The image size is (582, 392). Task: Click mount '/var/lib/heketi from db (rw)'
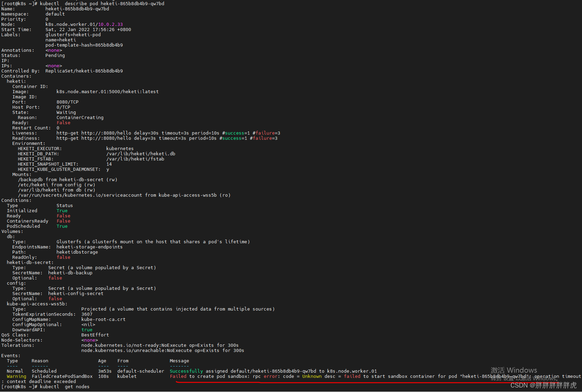click(57, 190)
